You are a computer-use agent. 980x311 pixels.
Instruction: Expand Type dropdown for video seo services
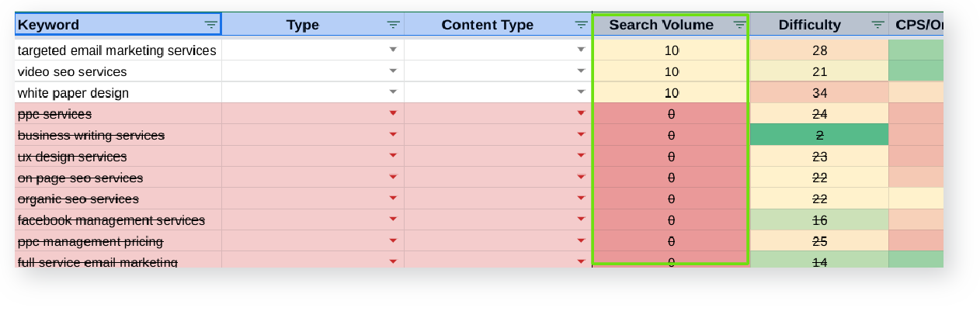393,71
